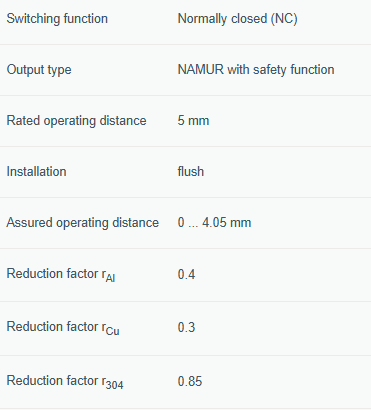Screen dimensions: 371x410
Task: Select the 0.4 reduction factor value
Action: 186,274
